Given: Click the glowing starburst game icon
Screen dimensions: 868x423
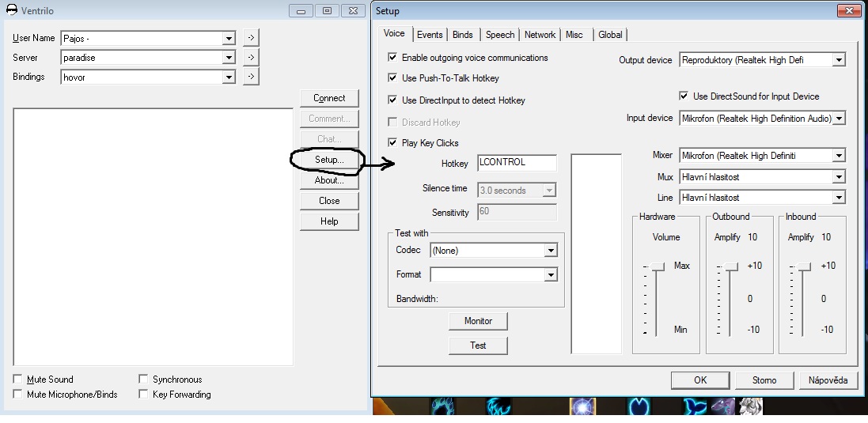Looking at the screenshot, I should pyautogui.click(x=583, y=406).
